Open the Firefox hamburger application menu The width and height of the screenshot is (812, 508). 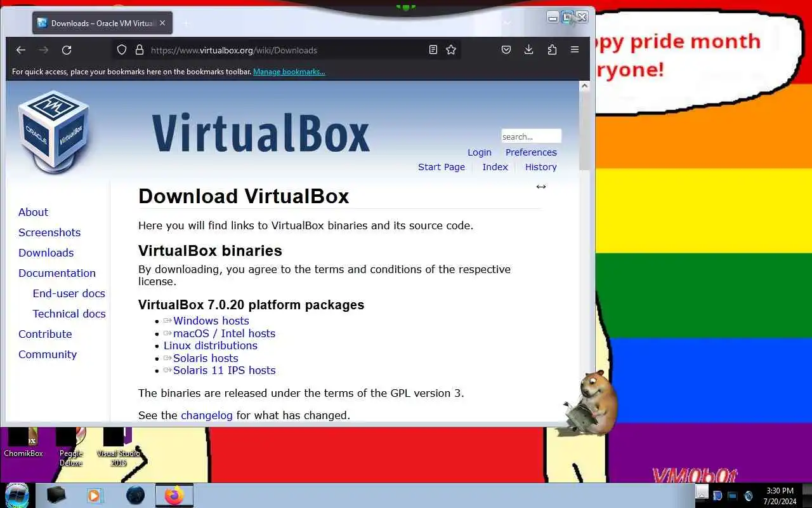tap(575, 50)
